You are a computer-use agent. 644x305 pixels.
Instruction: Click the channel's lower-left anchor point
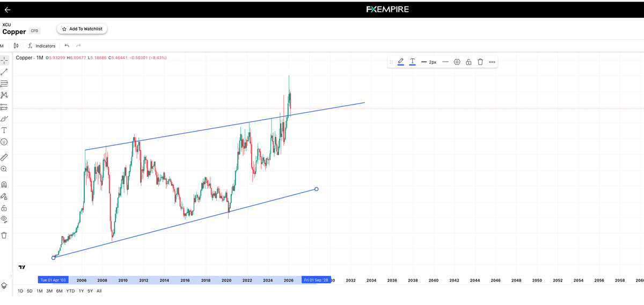(x=53, y=258)
